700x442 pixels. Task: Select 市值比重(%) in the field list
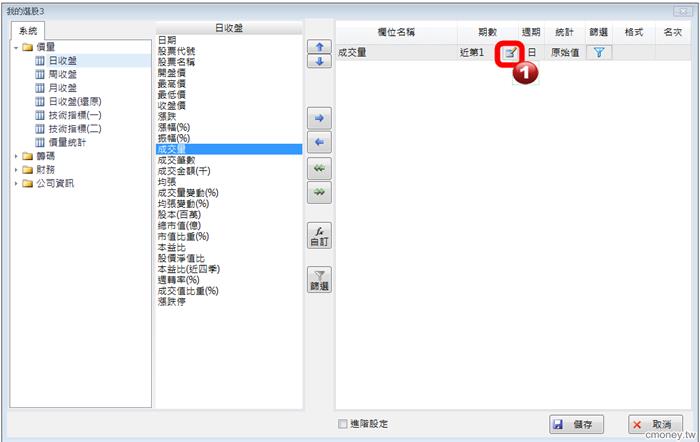tap(183, 237)
